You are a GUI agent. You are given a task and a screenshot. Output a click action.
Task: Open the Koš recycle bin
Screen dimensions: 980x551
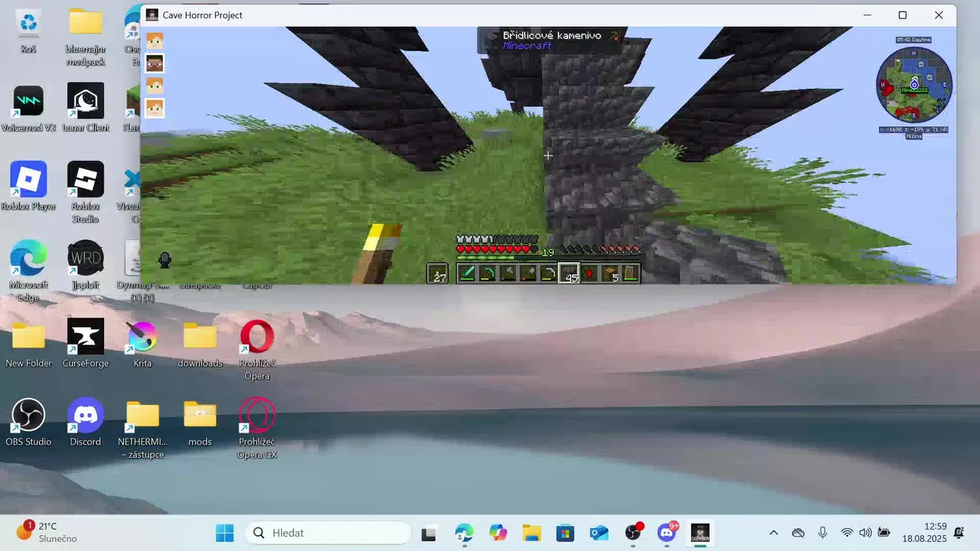click(28, 31)
